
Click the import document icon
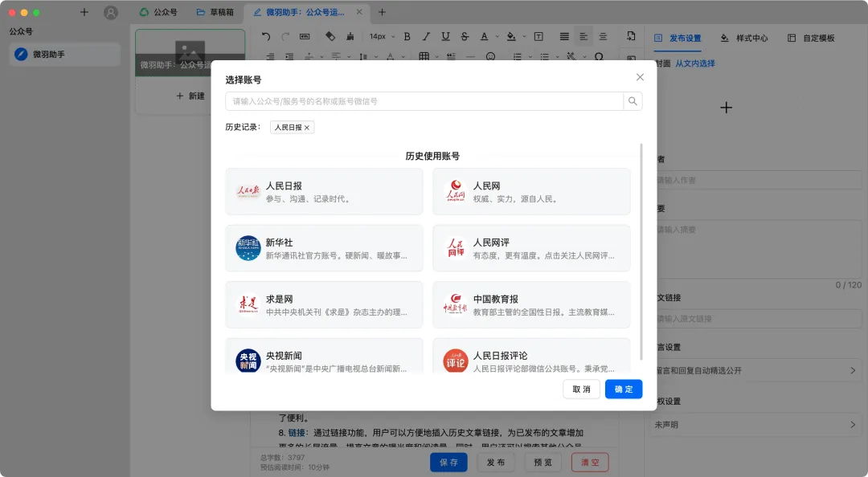tap(631, 36)
